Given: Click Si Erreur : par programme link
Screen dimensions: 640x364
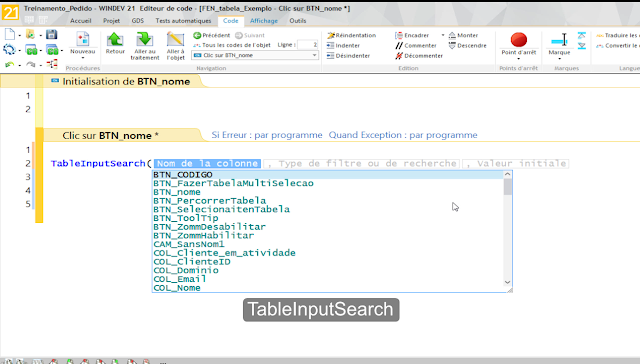Looking at the screenshot, I should [267, 135].
